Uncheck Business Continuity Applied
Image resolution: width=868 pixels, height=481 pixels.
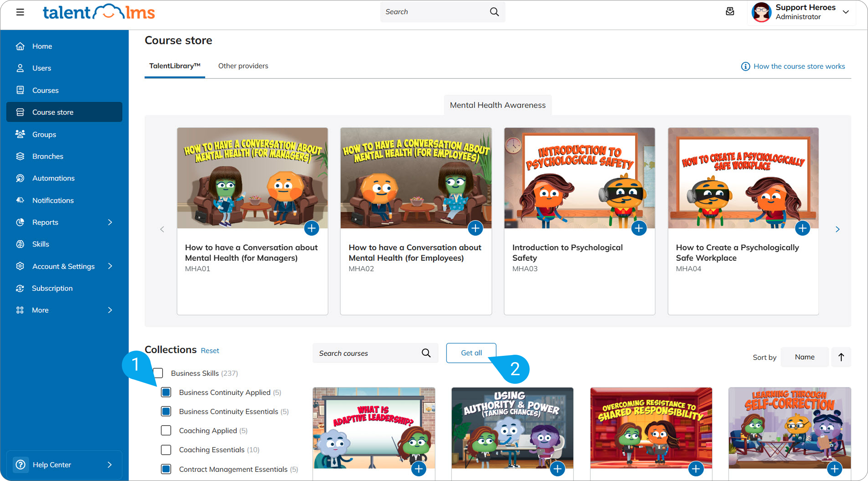(x=166, y=392)
